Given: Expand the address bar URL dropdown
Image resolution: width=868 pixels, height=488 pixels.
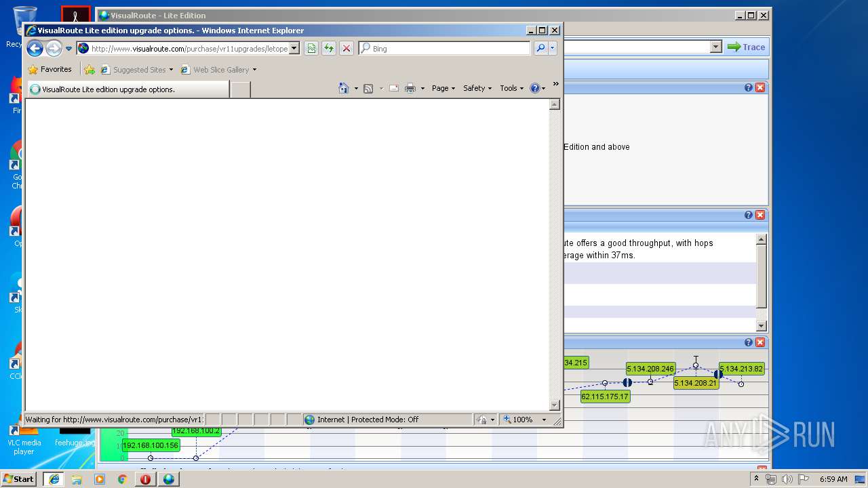Looking at the screenshot, I should (294, 48).
